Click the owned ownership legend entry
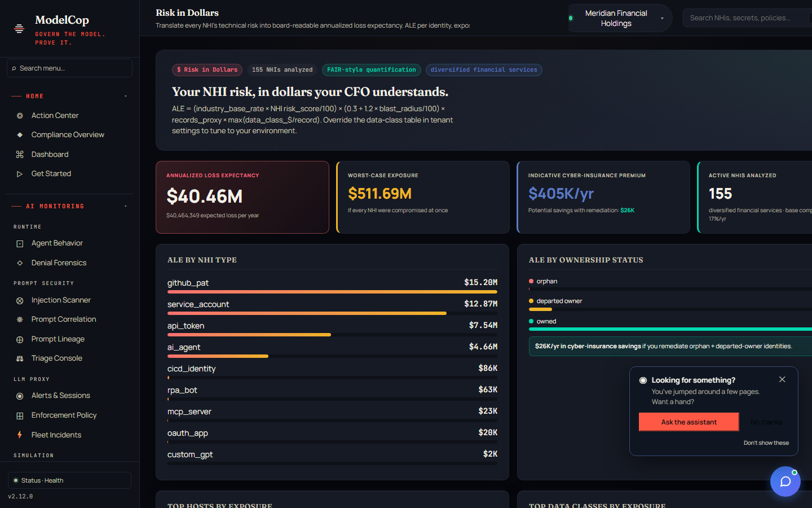812x508 pixels. point(542,321)
